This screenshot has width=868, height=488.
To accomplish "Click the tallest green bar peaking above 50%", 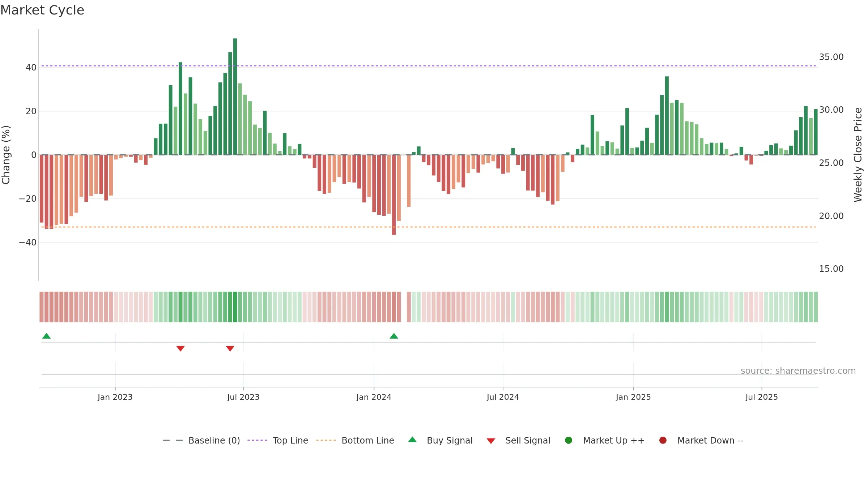I will 235,97.
